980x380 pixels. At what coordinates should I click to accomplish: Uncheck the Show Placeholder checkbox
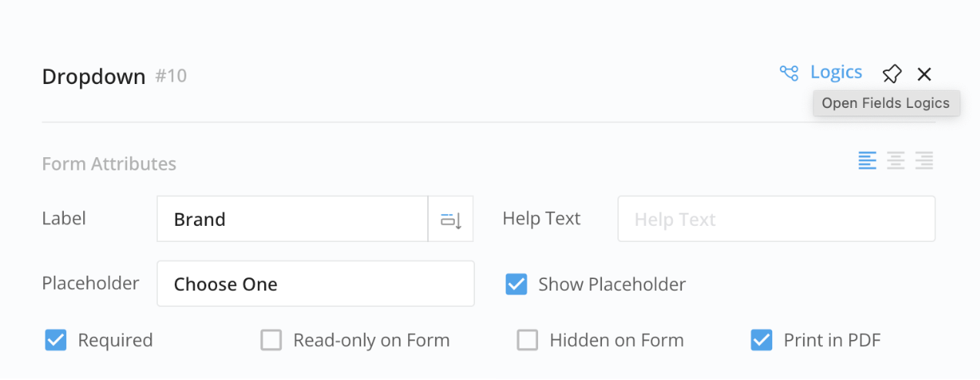click(517, 284)
